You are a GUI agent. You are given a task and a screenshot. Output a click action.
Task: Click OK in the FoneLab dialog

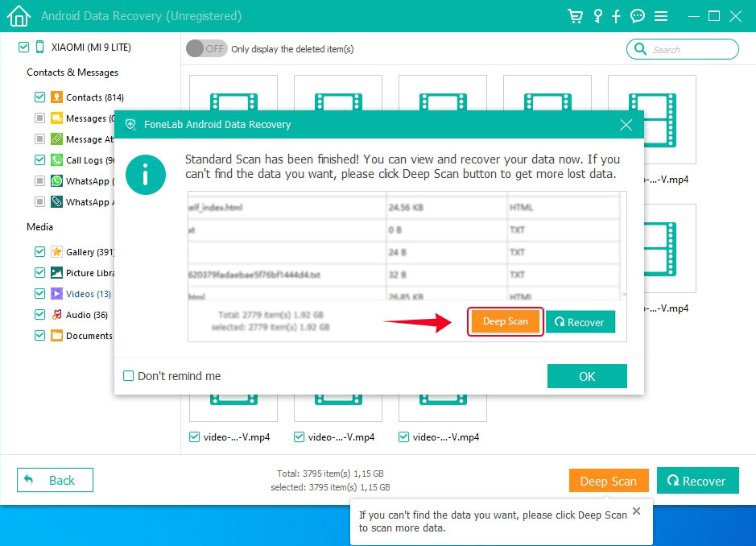click(x=587, y=376)
